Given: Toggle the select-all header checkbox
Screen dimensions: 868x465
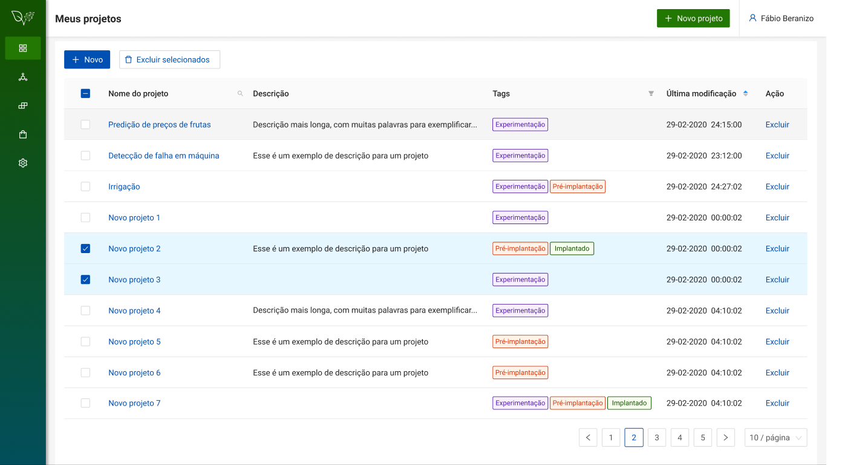Looking at the screenshot, I should [x=85, y=93].
